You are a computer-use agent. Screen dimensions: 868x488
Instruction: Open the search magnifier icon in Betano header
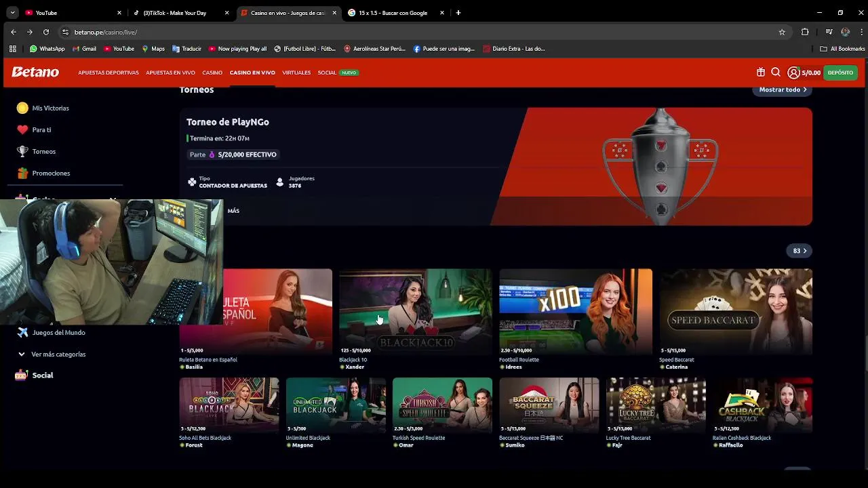pos(776,73)
